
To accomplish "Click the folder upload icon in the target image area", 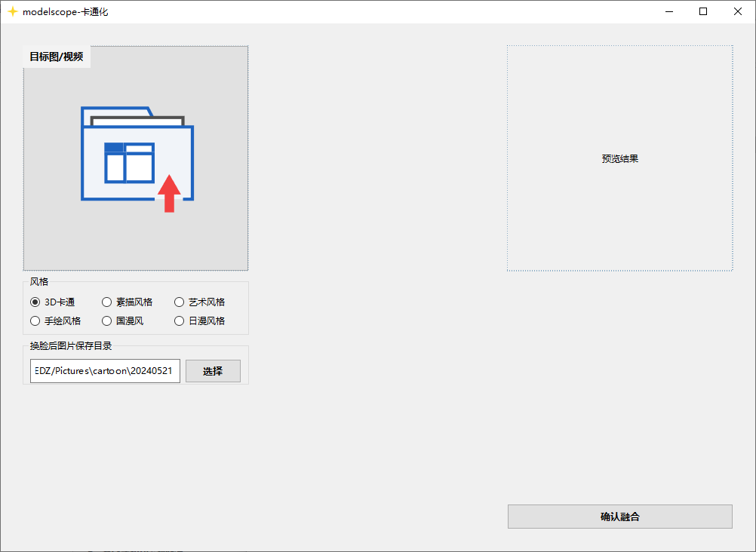I will click(x=137, y=159).
